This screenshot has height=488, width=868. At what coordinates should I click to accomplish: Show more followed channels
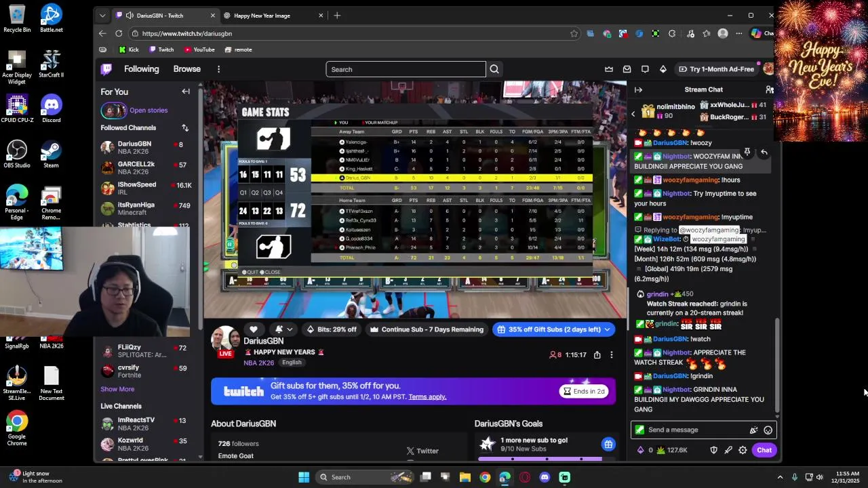(117, 389)
